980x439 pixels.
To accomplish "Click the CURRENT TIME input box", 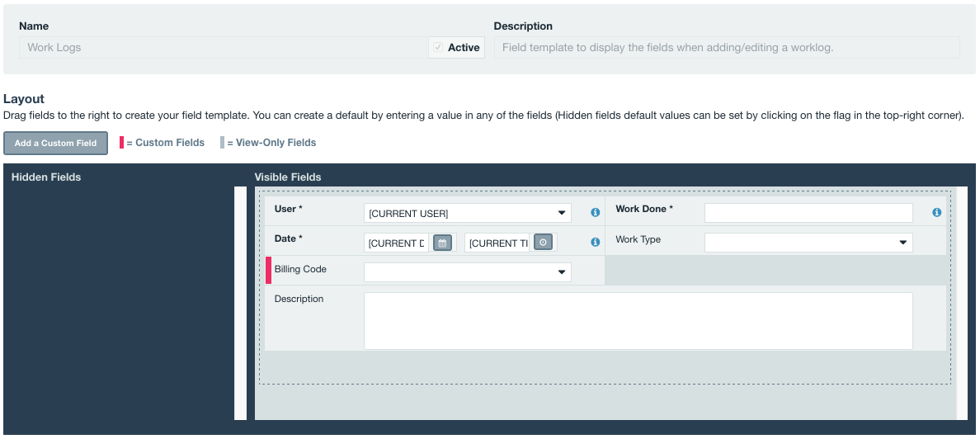I will click(497, 243).
